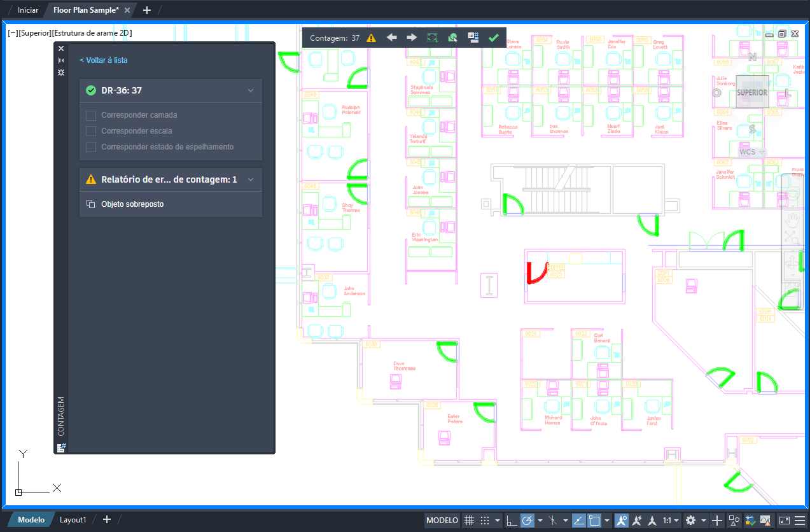
Task: Enable Corresponder camada checkbox
Action: pyautogui.click(x=91, y=115)
